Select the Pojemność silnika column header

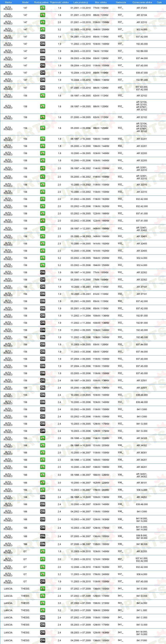click(59, 2)
